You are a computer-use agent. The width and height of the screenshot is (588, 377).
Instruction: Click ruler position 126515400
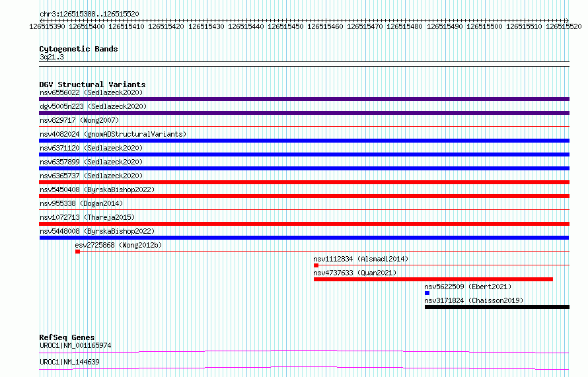tap(87, 26)
